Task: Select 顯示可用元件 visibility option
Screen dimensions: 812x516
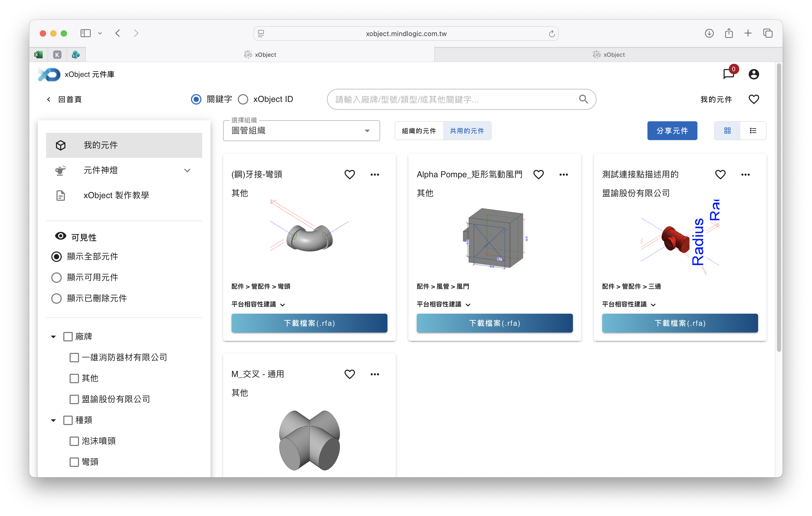Action: 57,277
